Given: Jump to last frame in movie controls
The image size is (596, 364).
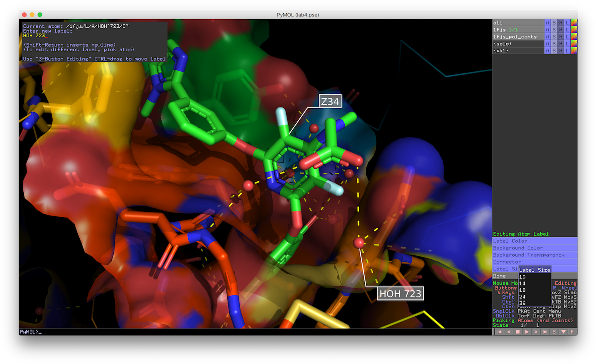Looking at the screenshot, I should [545, 332].
